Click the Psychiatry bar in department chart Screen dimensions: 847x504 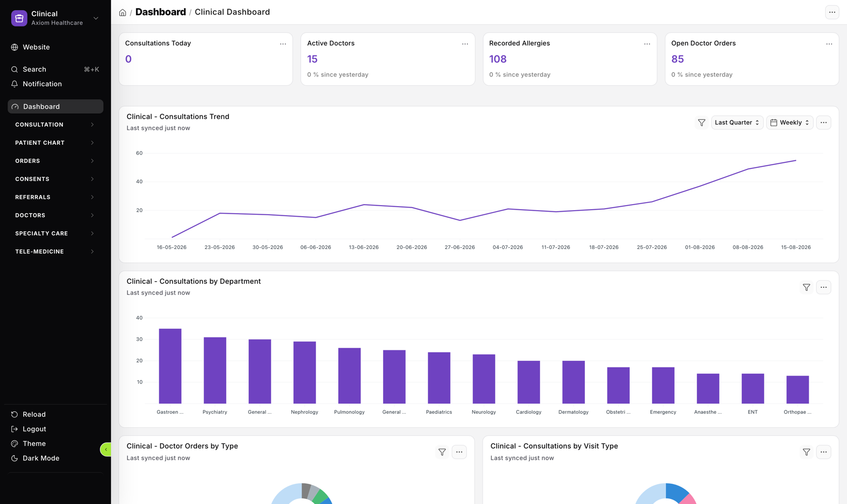click(215, 370)
